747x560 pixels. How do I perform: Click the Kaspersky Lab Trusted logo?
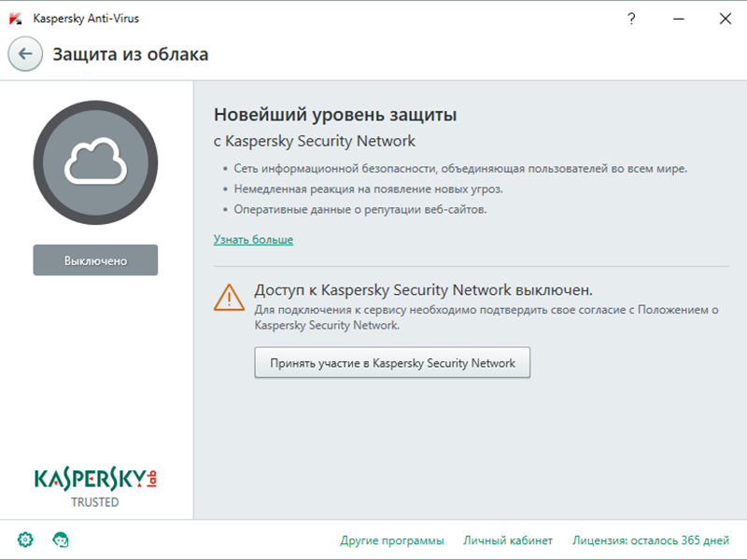tap(95, 486)
